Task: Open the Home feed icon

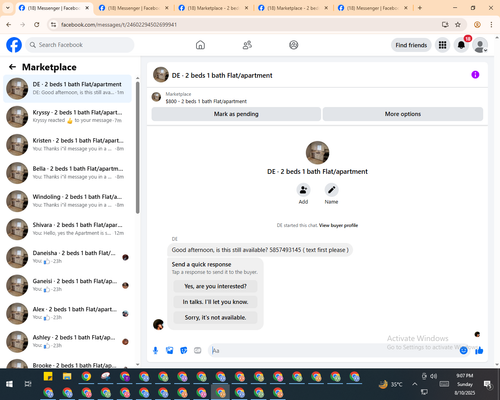Action: tap(200, 45)
